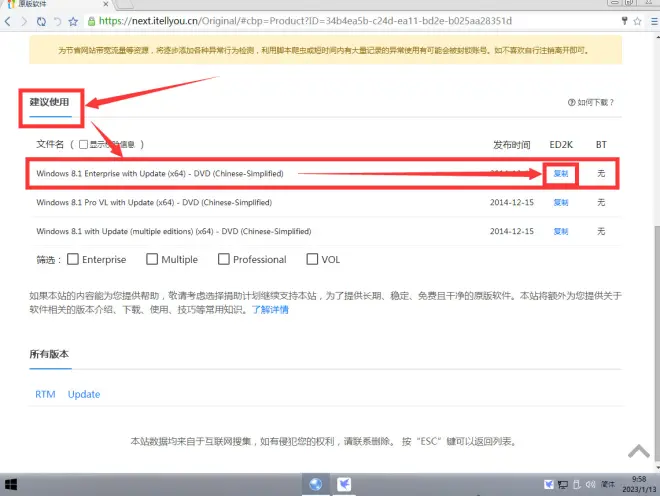This screenshot has height=496, width=660.
Task: Click the BT column header
Action: (x=601, y=145)
